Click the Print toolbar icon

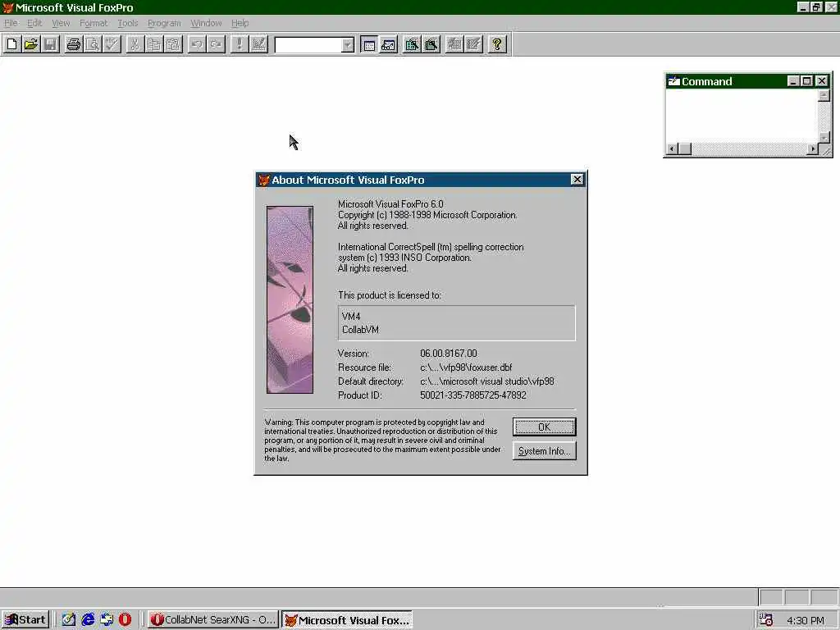(73, 44)
